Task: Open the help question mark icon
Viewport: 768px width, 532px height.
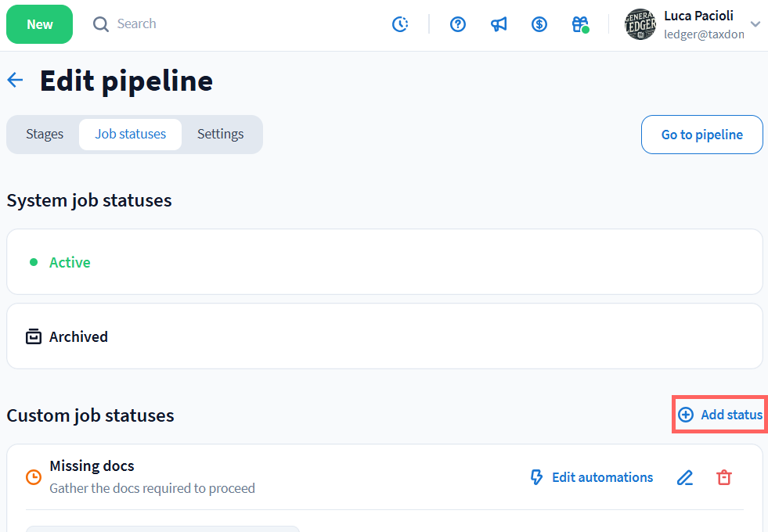Action: (458, 24)
